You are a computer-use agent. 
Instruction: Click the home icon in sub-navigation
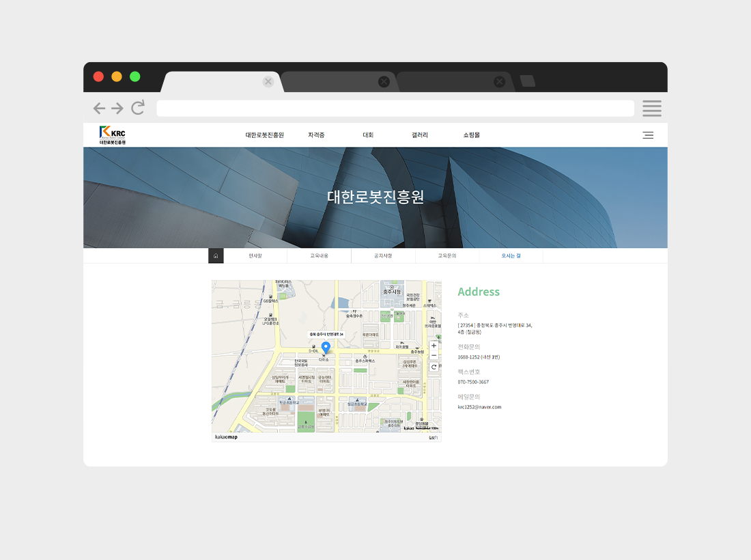point(216,256)
